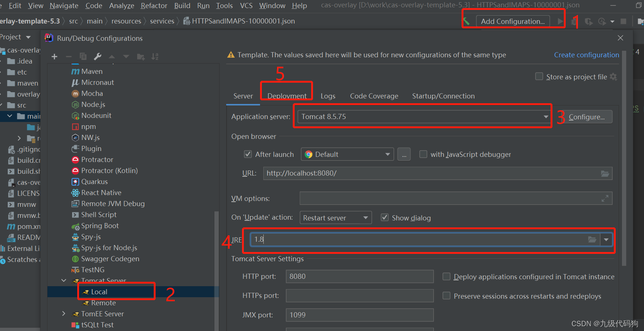Expand the TomEE Server tree node
Viewport: 644px width, 331px height.
(63, 314)
